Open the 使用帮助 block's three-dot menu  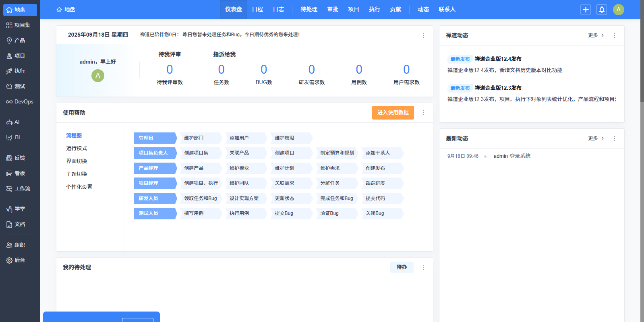pos(423,113)
